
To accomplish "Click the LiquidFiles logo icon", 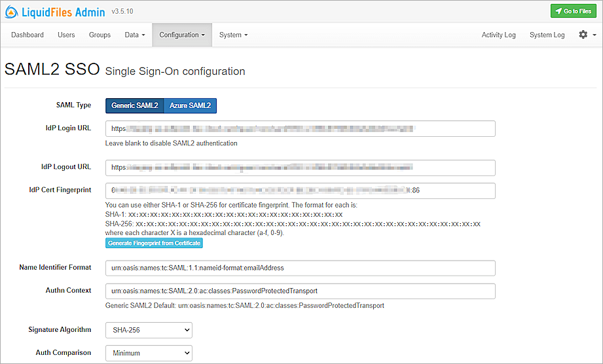I will [x=12, y=12].
